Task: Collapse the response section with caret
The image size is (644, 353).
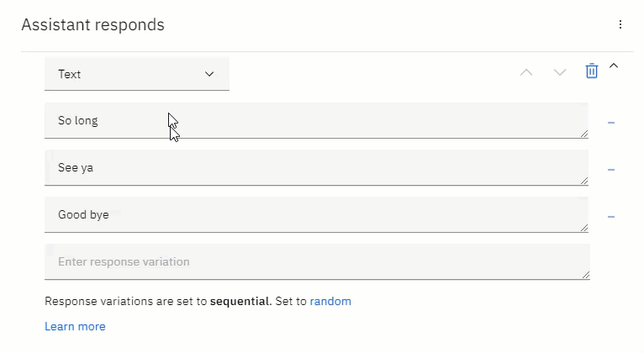Action: pyautogui.click(x=614, y=66)
